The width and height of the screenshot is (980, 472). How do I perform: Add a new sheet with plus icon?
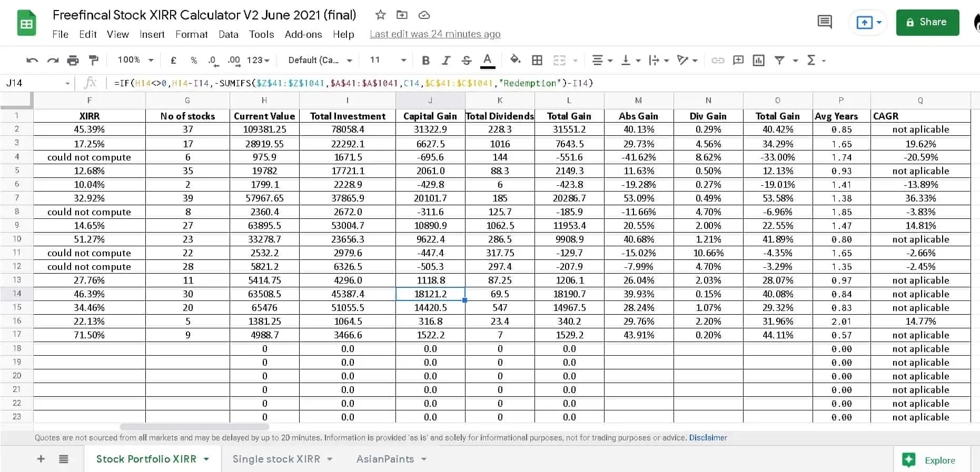click(x=41, y=459)
